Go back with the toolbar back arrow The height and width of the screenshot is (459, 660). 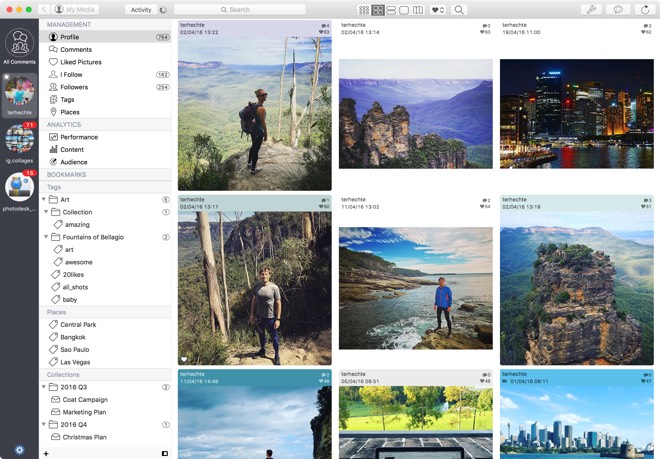44,9
